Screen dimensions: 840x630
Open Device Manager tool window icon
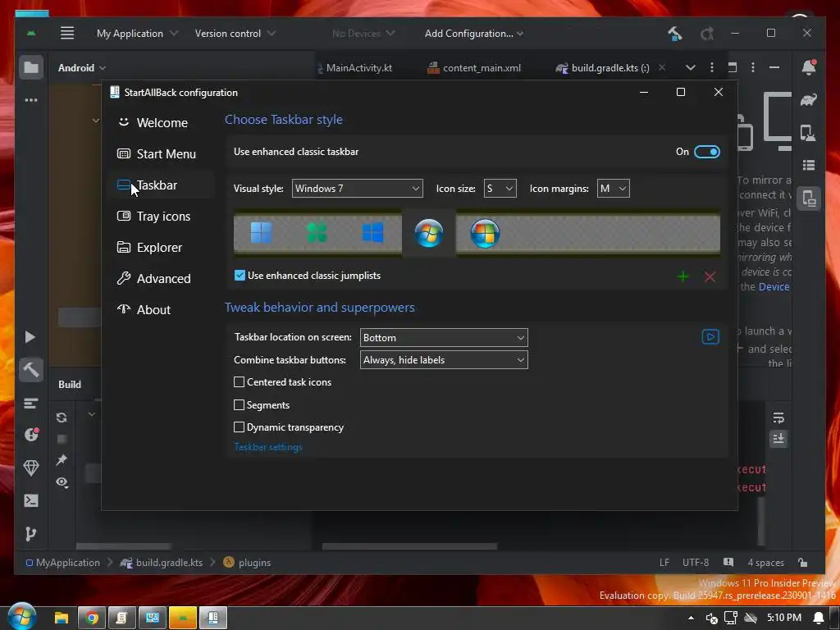tap(808, 132)
